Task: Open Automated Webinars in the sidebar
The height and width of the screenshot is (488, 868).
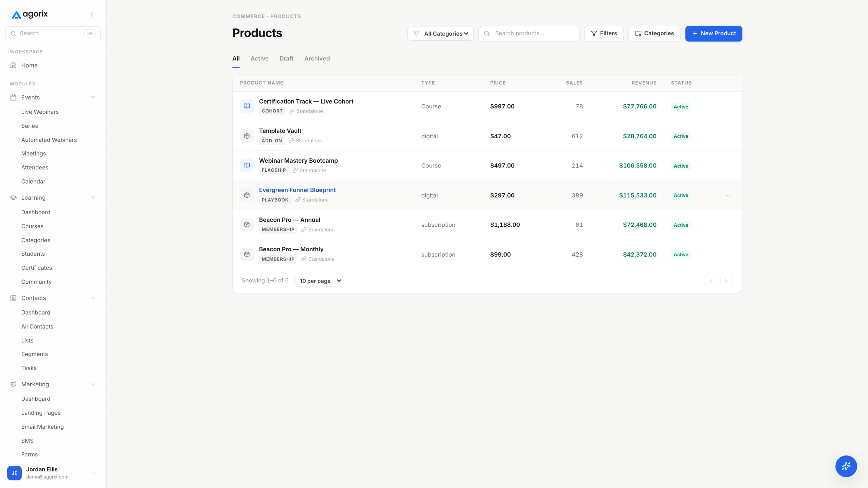Action: [x=49, y=140]
